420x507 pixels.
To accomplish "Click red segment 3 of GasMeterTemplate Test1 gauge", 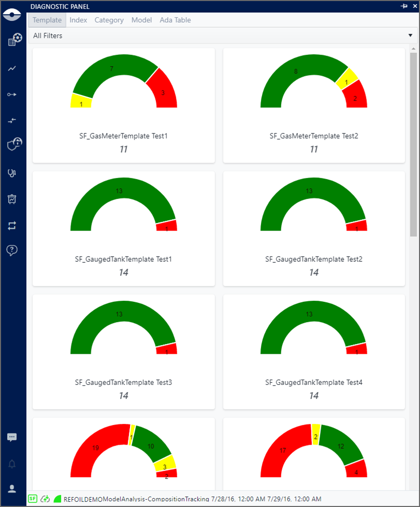I will tap(163, 92).
